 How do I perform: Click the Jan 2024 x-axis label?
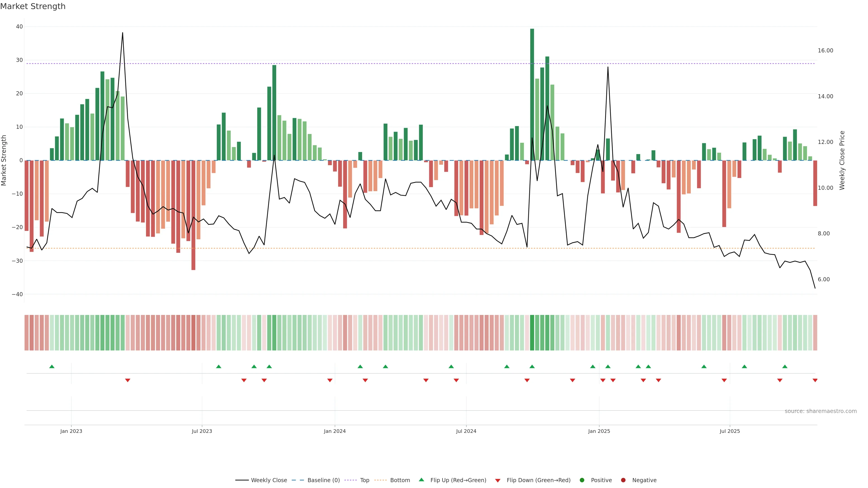click(335, 431)
